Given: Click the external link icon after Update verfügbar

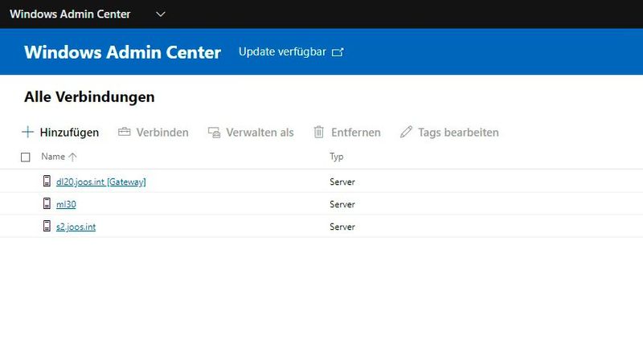Looking at the screenshot, I should point(338,52).
